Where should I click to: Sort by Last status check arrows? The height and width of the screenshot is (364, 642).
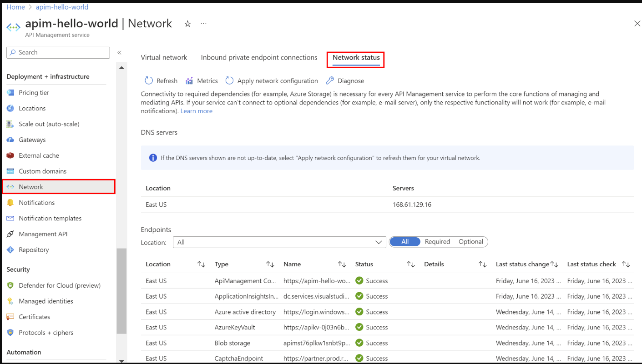(x=626, y=264)
